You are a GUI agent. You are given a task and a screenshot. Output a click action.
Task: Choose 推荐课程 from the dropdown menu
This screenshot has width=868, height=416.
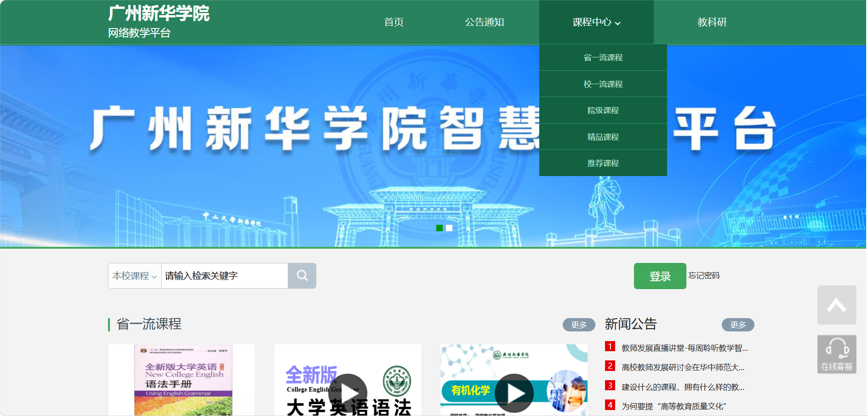coord(603,163)
